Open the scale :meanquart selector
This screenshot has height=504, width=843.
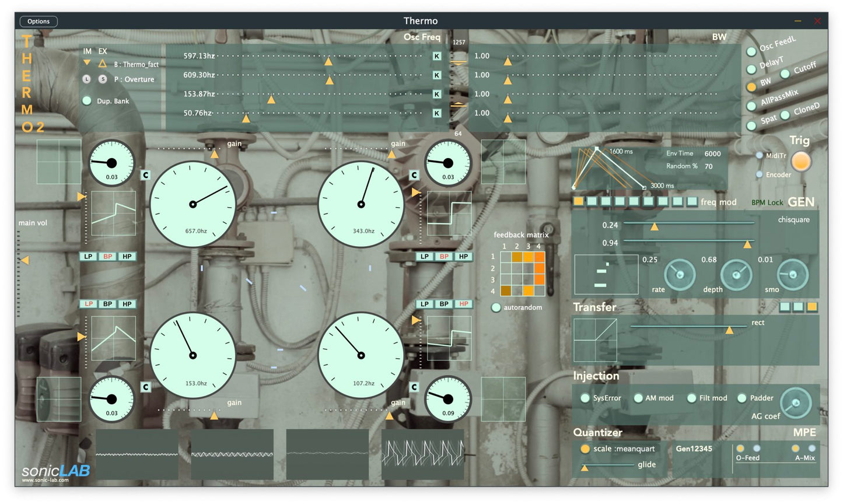pos(624,449)
